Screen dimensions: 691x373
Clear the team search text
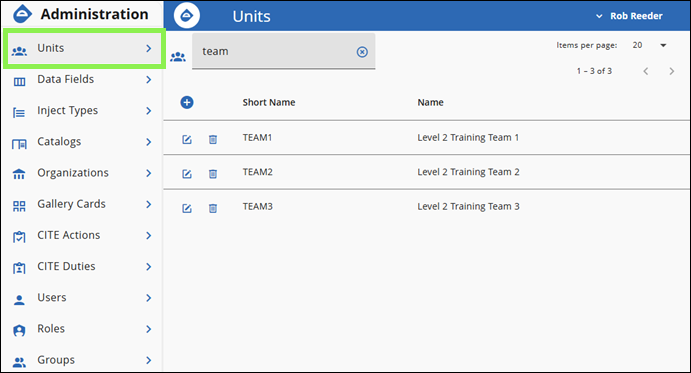click(x=362, y=52)
